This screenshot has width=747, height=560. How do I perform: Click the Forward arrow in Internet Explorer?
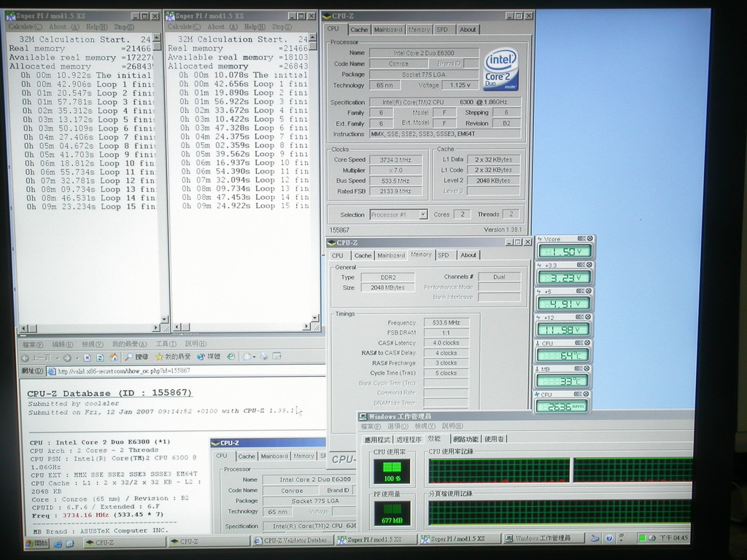67,357
